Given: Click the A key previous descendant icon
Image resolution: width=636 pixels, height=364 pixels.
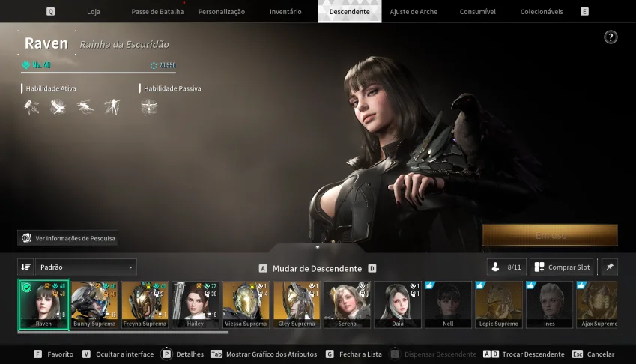Looking at the screenshot, I should point(263,268).
